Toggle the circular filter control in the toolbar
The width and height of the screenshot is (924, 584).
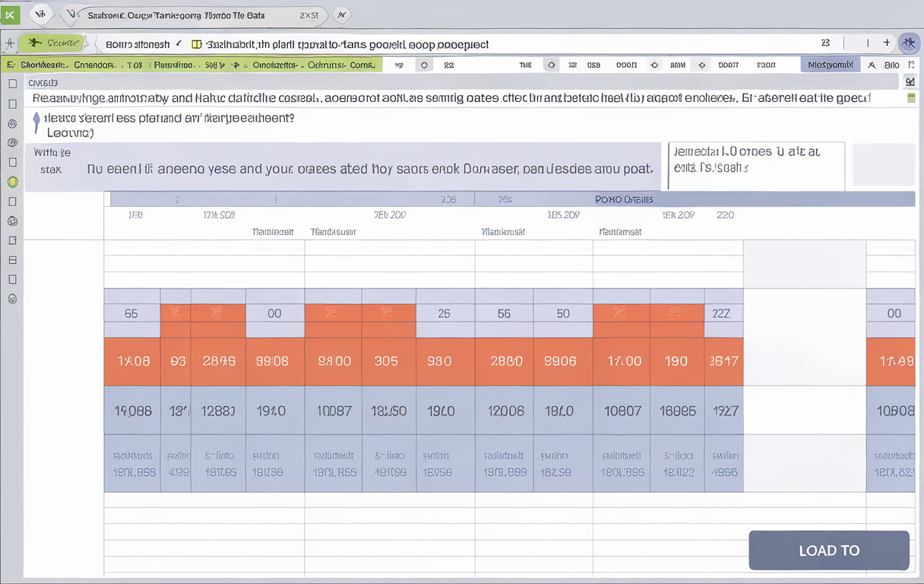(x=424, y=65)
